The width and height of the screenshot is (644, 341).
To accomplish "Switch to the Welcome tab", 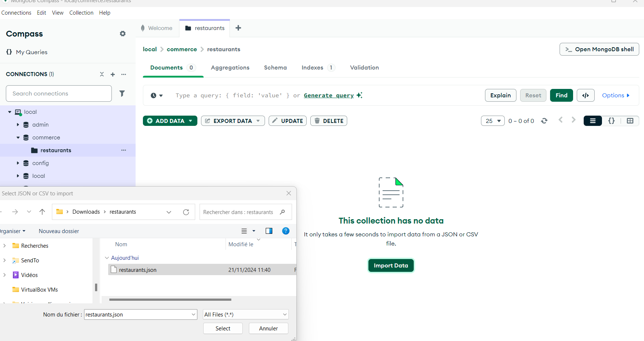I will tap(157, 28).
